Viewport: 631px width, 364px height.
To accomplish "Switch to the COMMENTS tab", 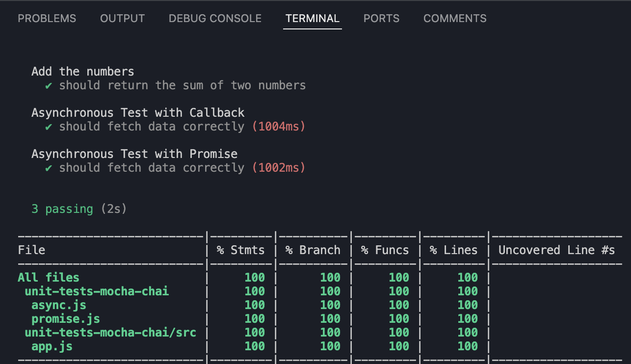I will point(455,19).
